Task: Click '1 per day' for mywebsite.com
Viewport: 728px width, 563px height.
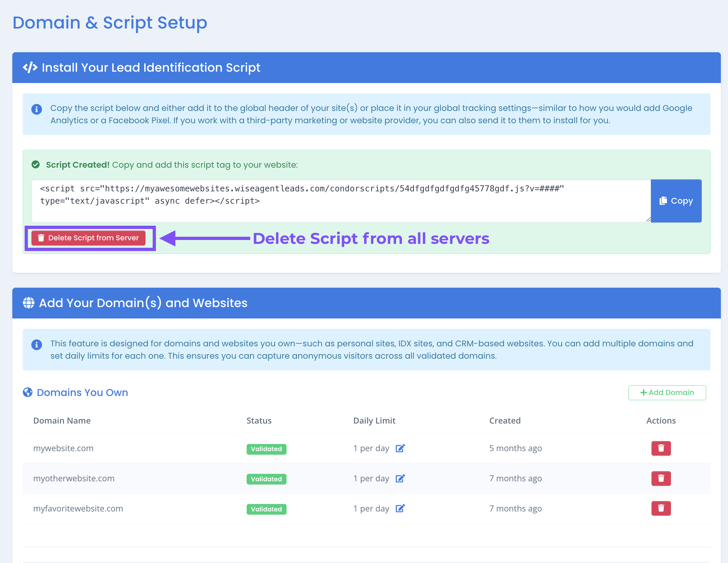Action: tap(371, 448)
